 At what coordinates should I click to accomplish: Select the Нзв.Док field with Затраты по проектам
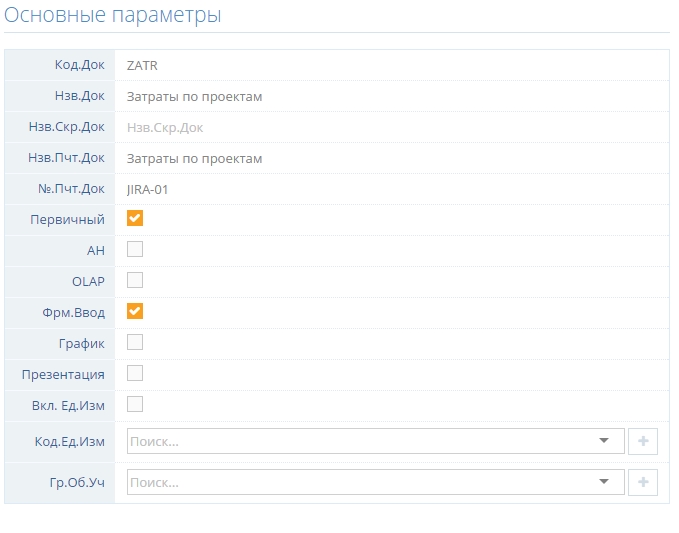click(x=390, y=96)
